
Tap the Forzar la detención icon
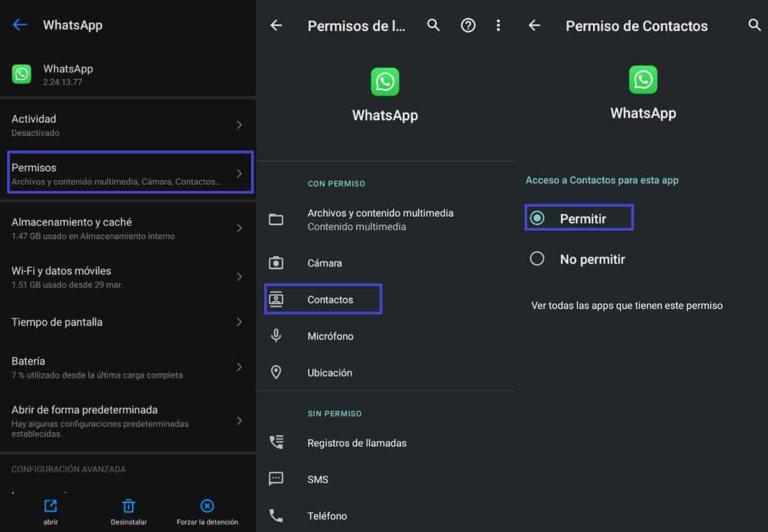(207, 506)
